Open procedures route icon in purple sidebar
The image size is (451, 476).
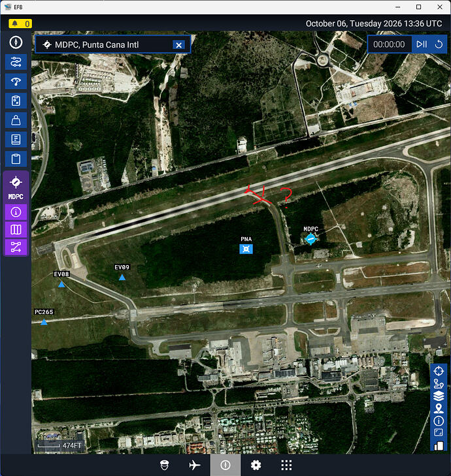16,247
